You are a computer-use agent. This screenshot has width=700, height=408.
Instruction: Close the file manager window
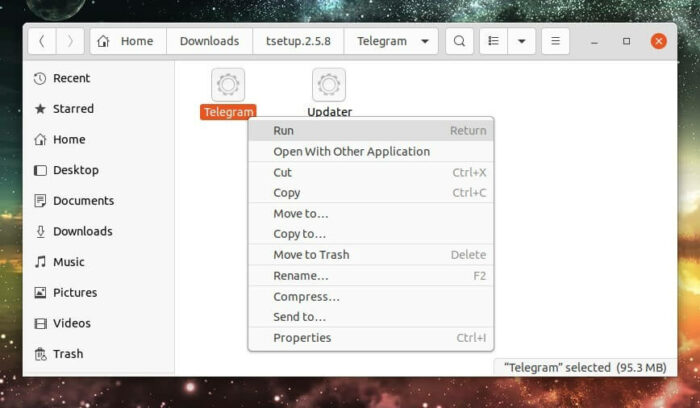point(659,41)
